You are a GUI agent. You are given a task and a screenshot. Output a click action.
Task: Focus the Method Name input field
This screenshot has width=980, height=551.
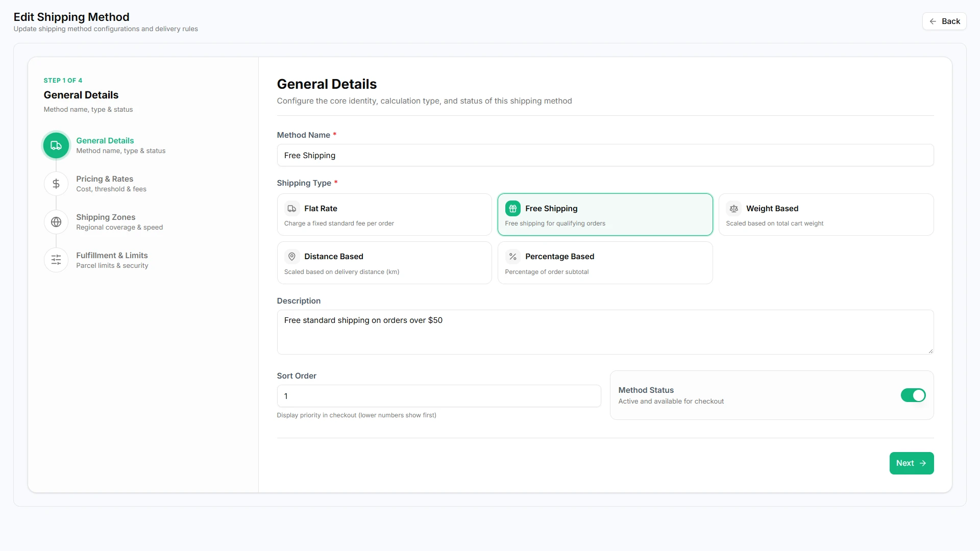click(x=605, y=155)
